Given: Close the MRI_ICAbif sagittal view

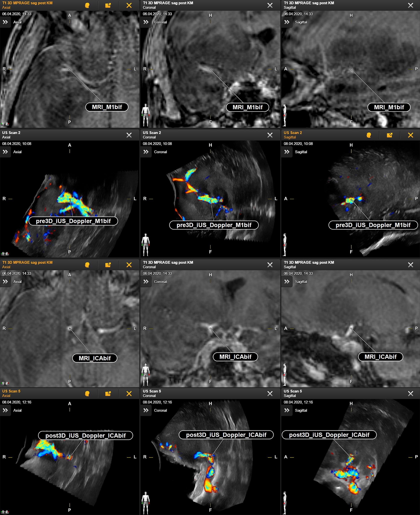Looking at the screenshot, I should point(411,265).
